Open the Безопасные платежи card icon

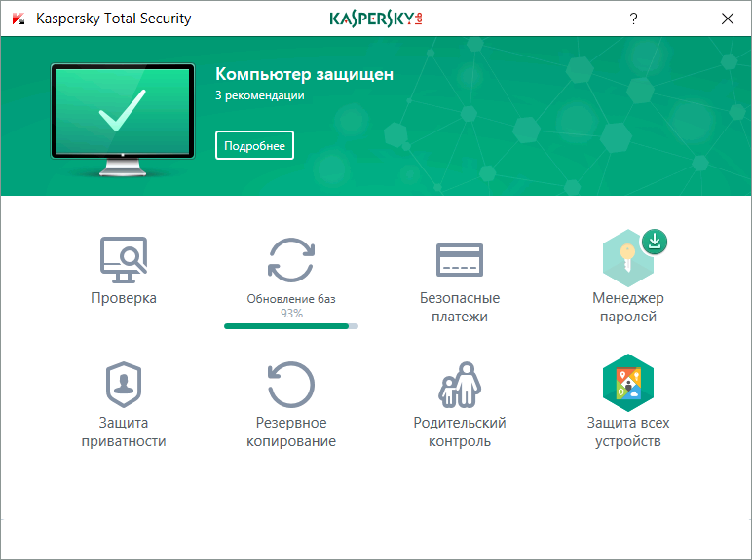pyautogui.click(x=460, y=260)
